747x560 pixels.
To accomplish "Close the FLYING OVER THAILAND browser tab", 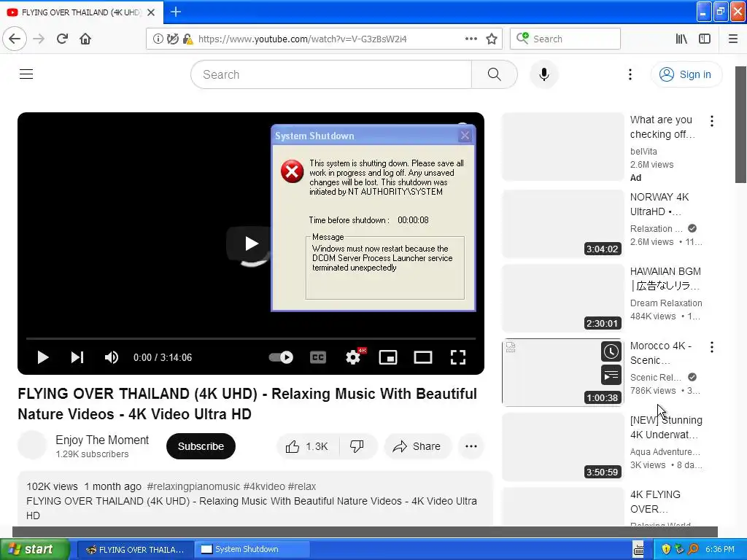I will tap(151, 12).
